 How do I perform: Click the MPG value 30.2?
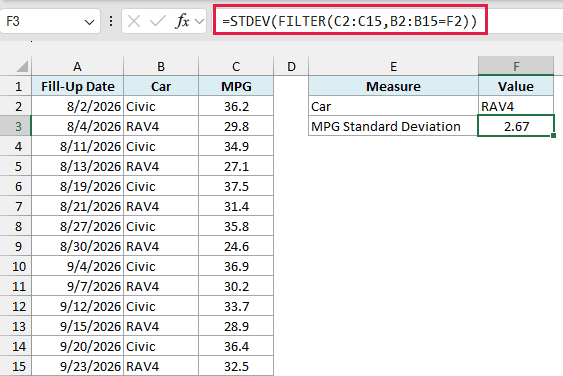point(236,286)
